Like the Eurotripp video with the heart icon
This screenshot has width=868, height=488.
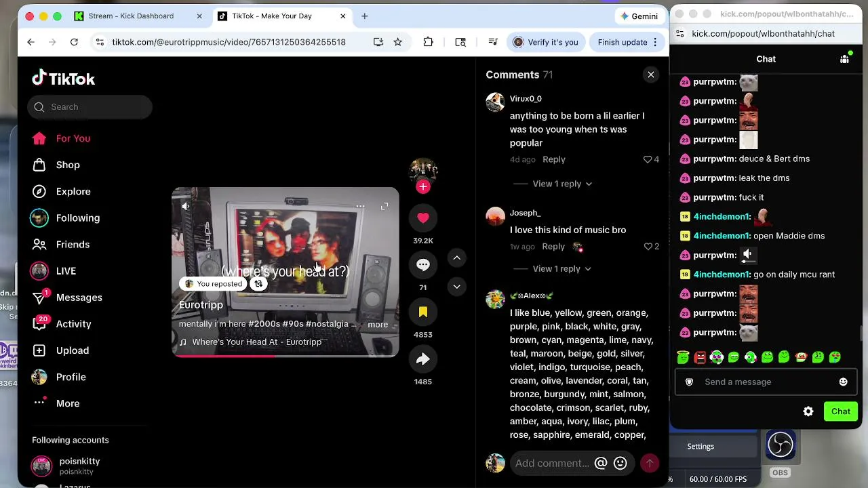[x=423, y=218]
